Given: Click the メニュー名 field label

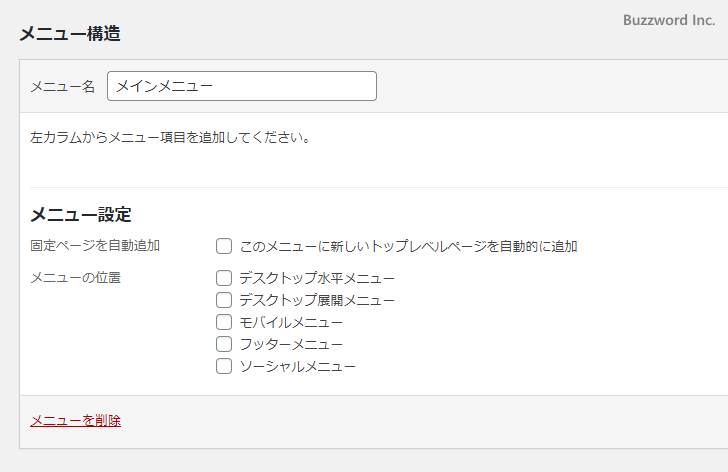Looking at the screenshot, I should point(62,87).
